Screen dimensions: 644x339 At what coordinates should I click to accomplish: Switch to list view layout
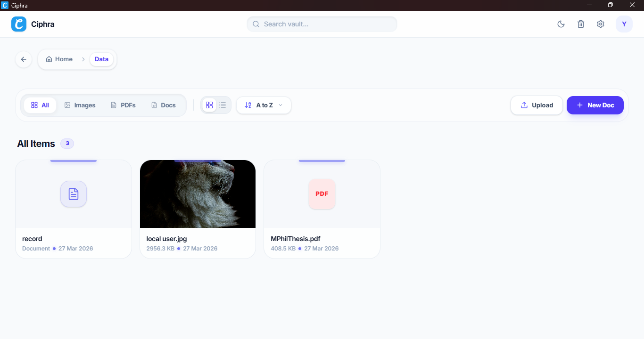click(x=222, y=105)
